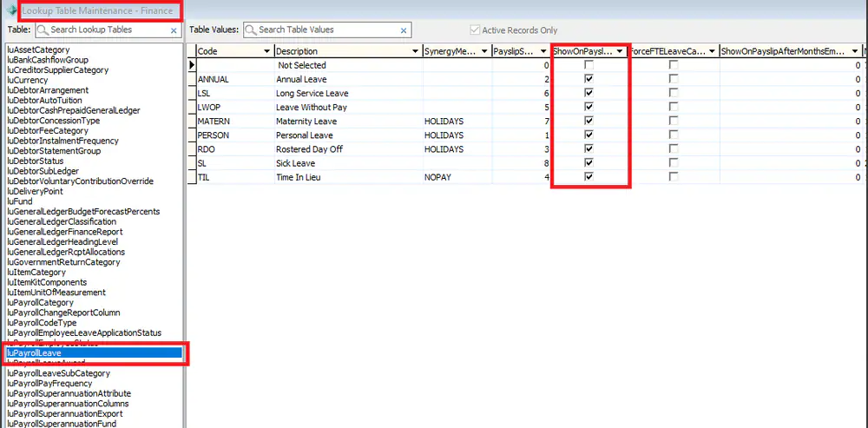Toggle ShowOnPayslip for Time In Lieu
The image size is (868, 428).
click(589, 176)
